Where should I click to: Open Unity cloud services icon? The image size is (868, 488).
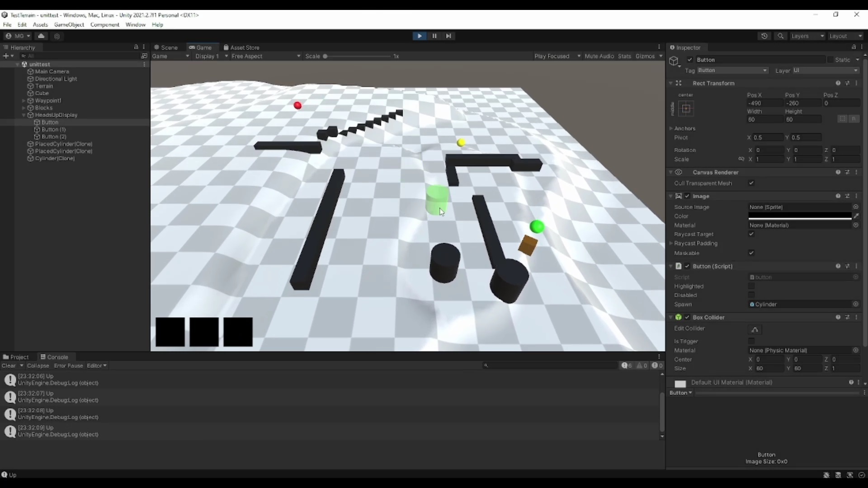tap(41, 36)
